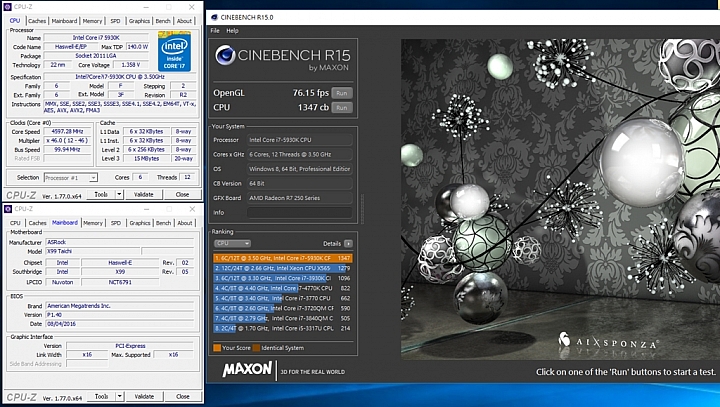This screenshot has height=407, width=720.
Task: Click Validate button in top CPU-Z
Action: [144, 194]
